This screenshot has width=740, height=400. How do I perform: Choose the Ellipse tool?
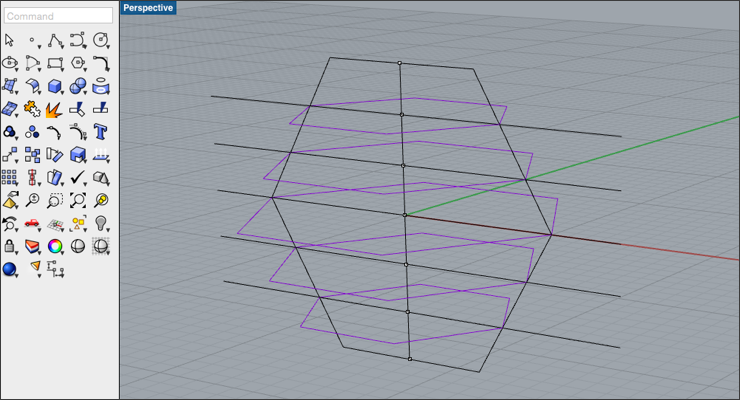[x=9, y=63]
